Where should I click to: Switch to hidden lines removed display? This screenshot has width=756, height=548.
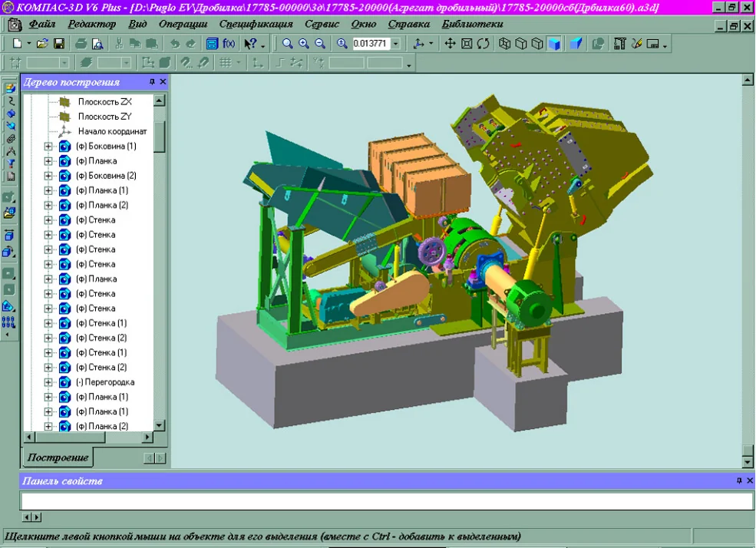(520, 44)
